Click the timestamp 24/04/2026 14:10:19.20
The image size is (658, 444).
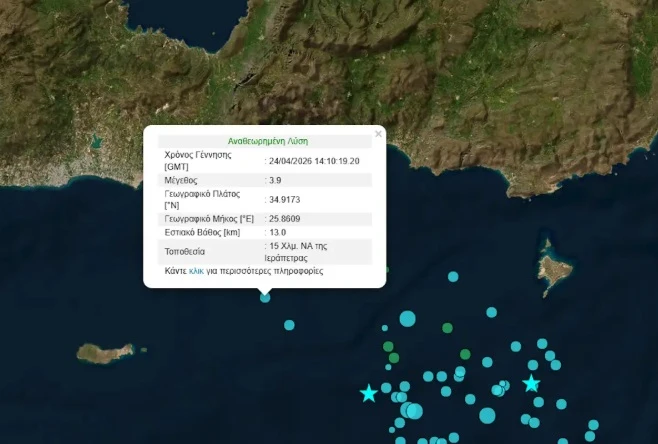pyautogui.click(x=314, y=161)
